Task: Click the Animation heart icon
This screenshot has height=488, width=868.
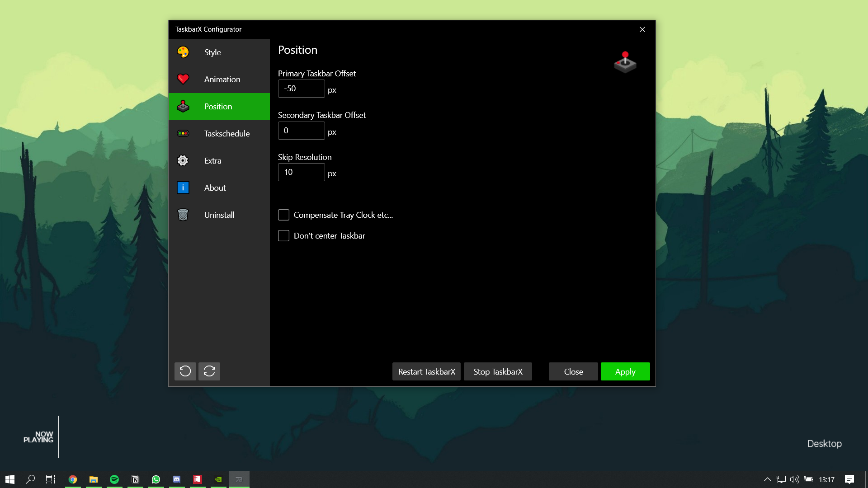Action: coord(183,79)
